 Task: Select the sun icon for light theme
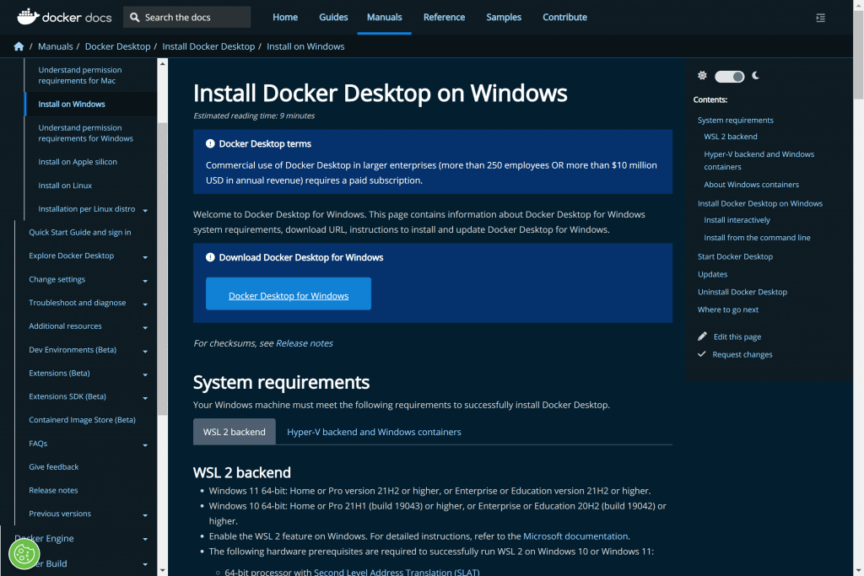pyautogui.click(x=702, y=75)
